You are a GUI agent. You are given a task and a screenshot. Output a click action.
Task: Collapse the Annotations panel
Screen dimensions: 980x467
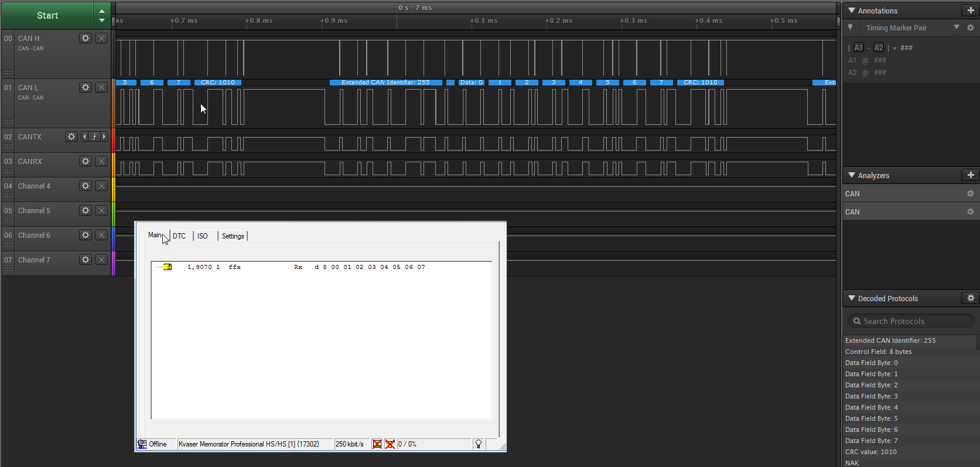point(852,11)
